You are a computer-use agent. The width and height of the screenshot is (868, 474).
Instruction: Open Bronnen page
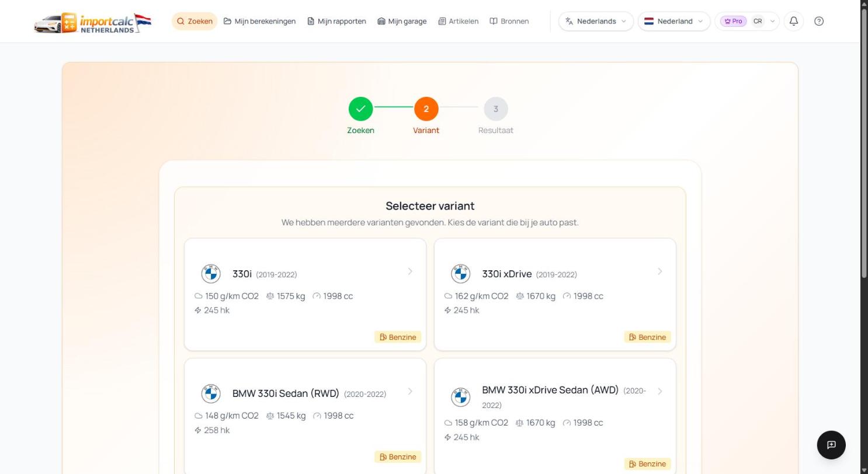coord(509,21)
